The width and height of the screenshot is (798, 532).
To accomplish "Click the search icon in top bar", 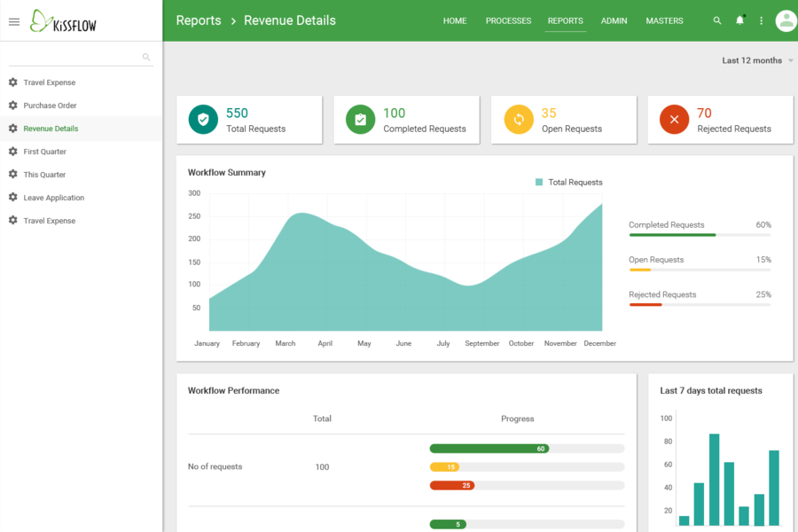I will (717, 20).
